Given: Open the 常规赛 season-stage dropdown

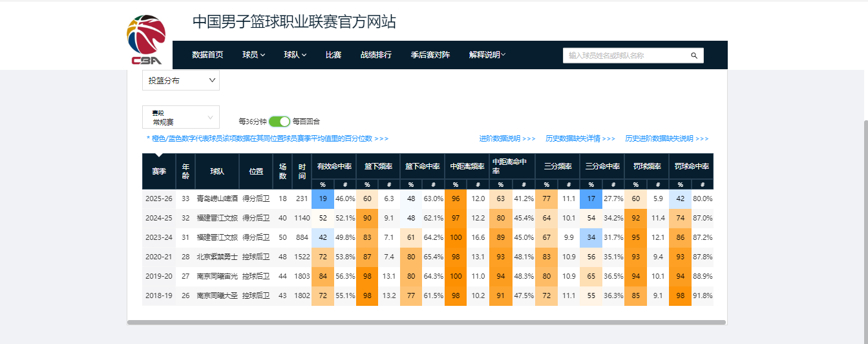Looking at the screenshot, I should click(x=181, y=117).
